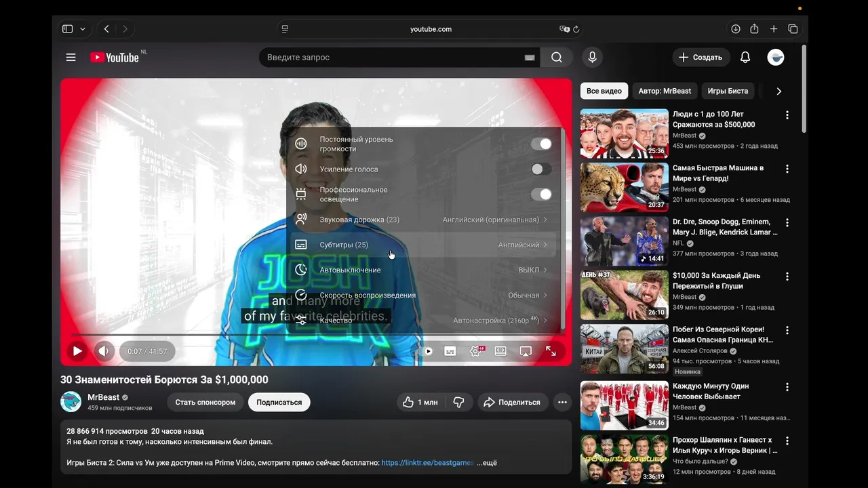Open YouTube notifications bell
Image resolution: width=868 pixels, height=488 pixels.
[745, 58]
